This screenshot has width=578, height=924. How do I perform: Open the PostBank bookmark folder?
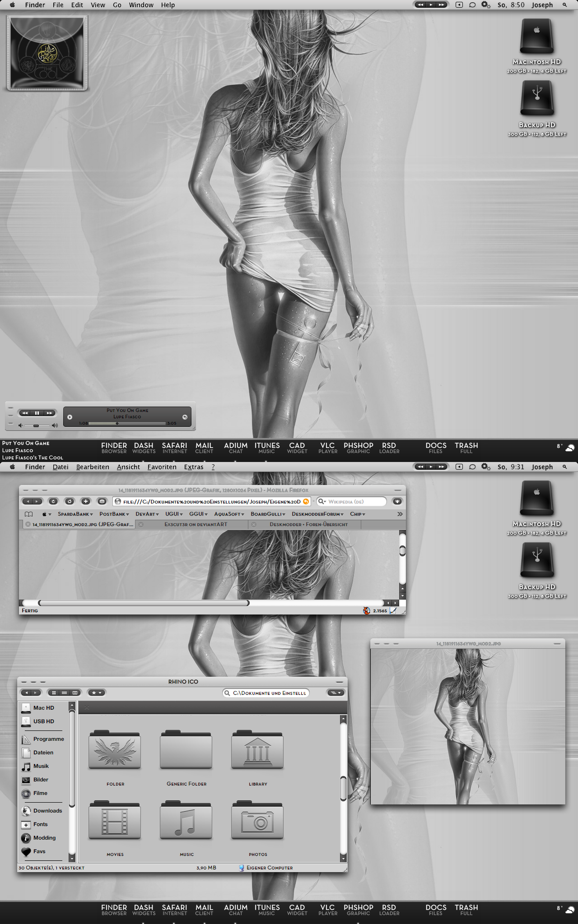click(x=114, y=514)
